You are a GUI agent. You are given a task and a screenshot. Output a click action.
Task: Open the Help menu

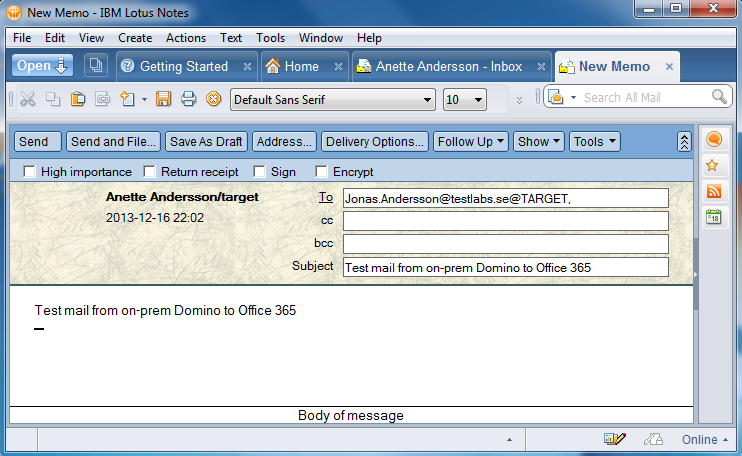coord(369,38)
